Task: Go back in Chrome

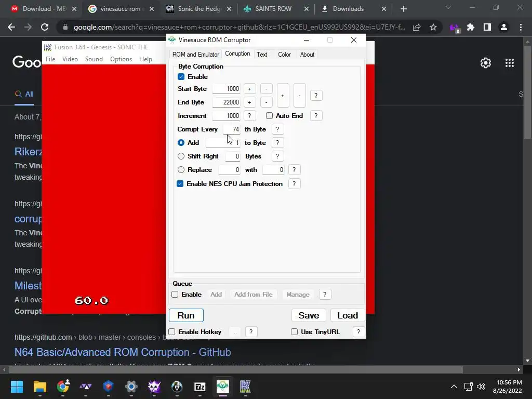Action: [x=11, y=27]
